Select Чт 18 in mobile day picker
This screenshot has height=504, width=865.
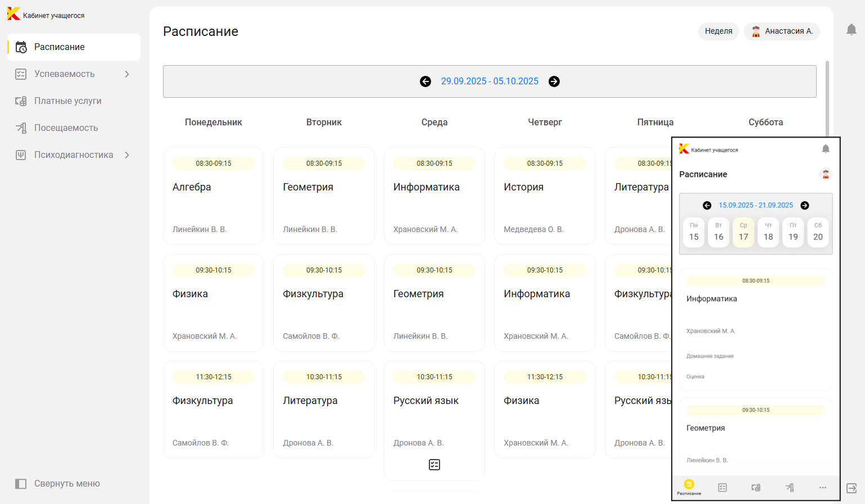(x=768, y=232)
